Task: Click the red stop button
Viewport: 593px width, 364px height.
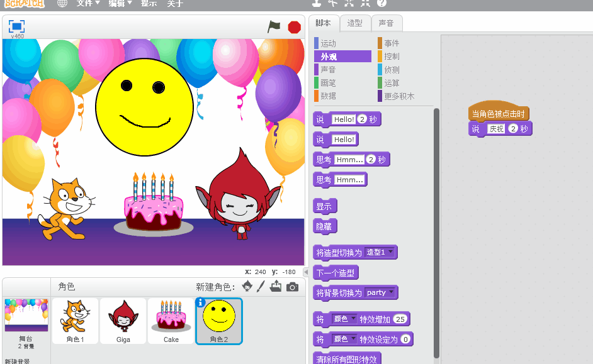Action: click(x=294, y=27)
